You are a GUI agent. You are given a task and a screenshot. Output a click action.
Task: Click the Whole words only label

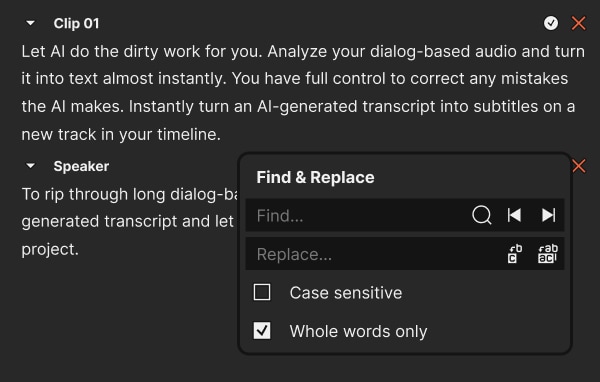pos(358,331)
